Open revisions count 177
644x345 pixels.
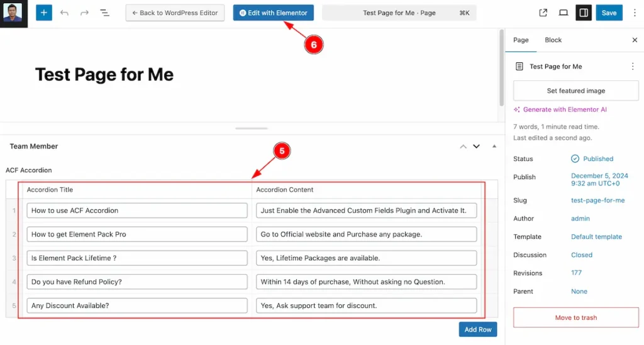576,273
